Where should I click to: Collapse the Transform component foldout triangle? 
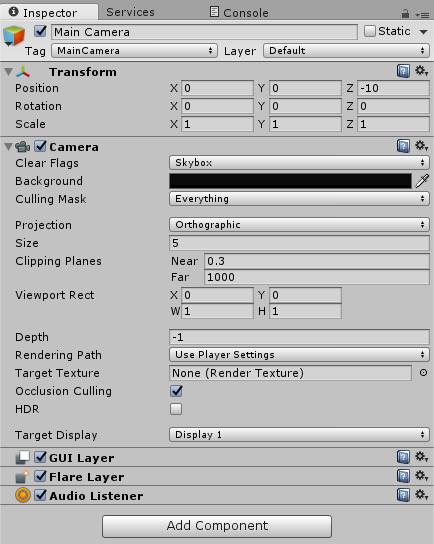click(8, 72)
